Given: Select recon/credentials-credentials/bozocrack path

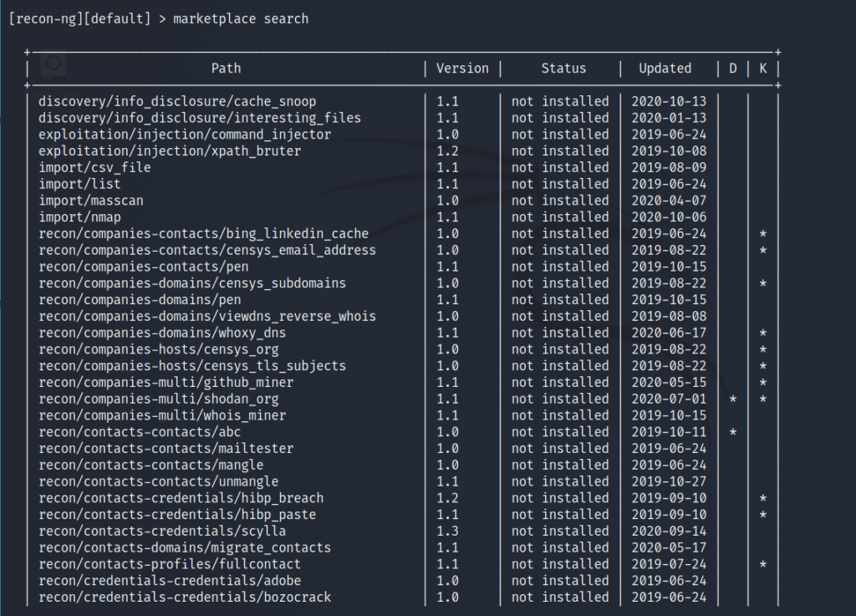Looking at the screenshot, I should 185,598.
